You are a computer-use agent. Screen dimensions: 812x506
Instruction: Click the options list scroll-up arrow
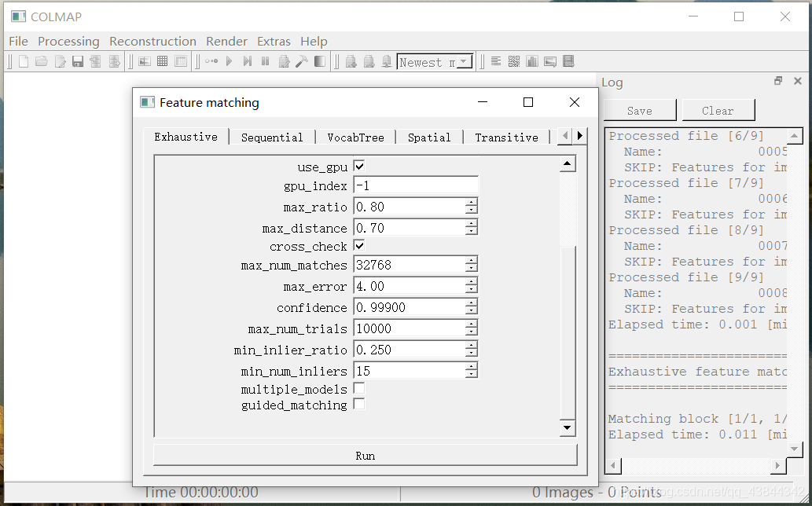568,164
